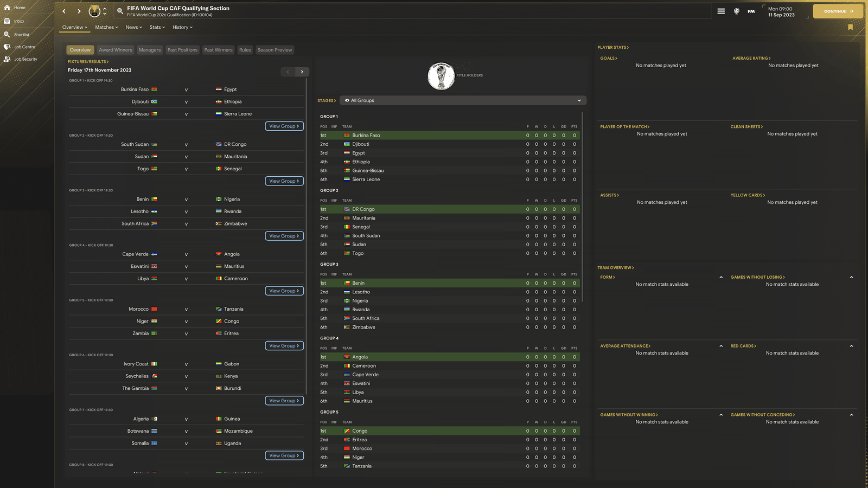Open the hamburger menu in top bar
This screenshot has height=488, width=868.
[x=721, y=11]
